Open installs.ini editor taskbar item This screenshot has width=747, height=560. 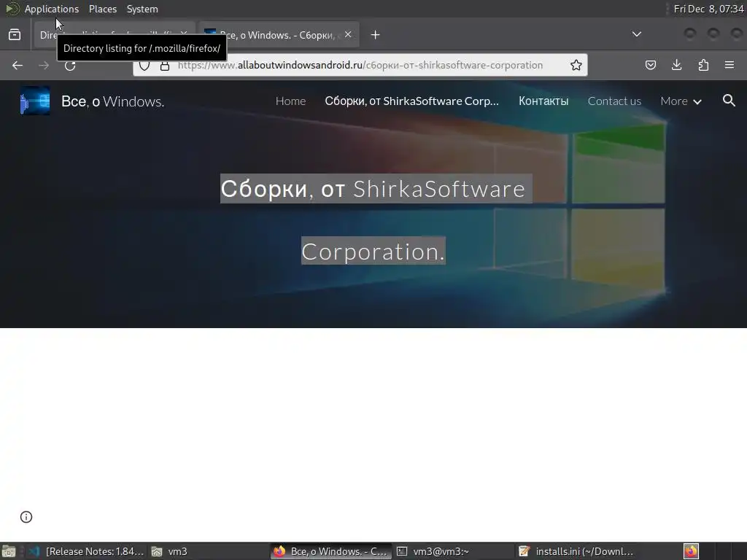[x=576, y=551]
